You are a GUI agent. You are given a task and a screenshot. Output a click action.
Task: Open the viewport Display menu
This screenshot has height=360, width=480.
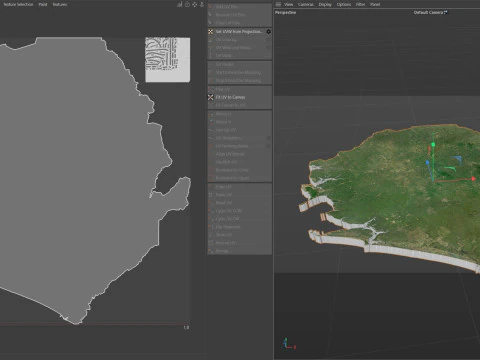325,4
